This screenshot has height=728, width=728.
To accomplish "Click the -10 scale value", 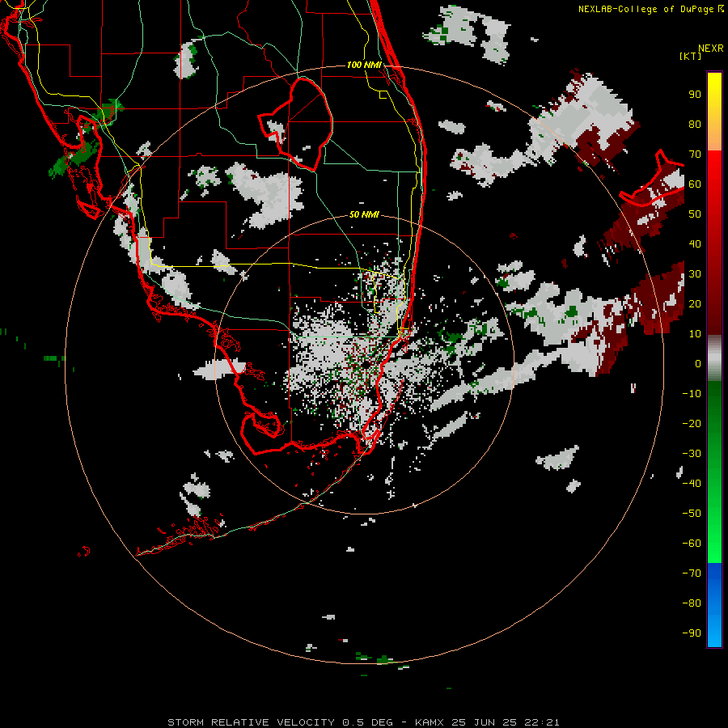I will [692, 394].
